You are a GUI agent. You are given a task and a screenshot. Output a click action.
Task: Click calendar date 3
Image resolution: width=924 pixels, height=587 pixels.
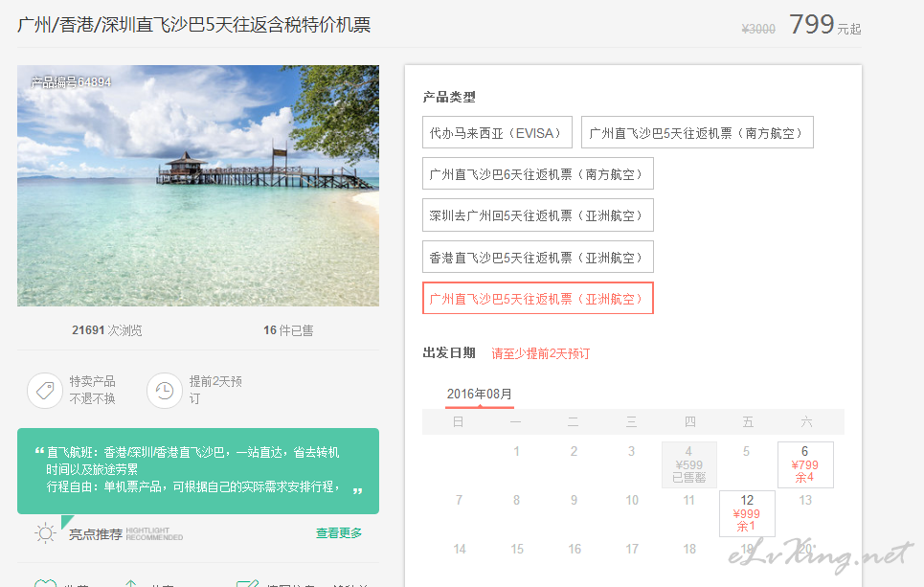pyautogui.click(x=631, y=451)
